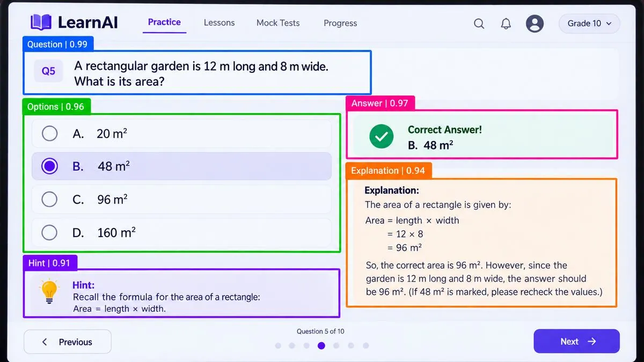
Task: Open the Grade 10 dropdown
Action: point(589,24)
